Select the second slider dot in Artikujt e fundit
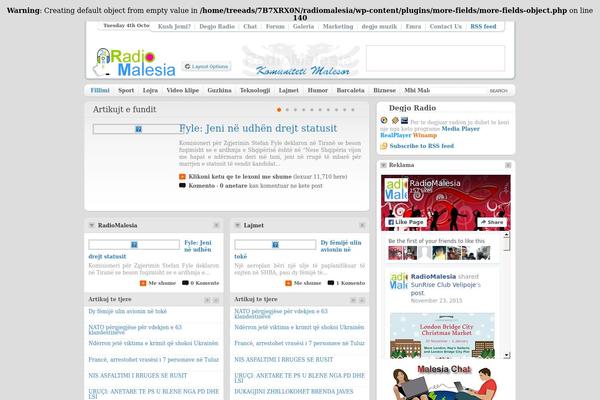The height and width of the screenshot is (400, 600). click(x=287, y=110)
